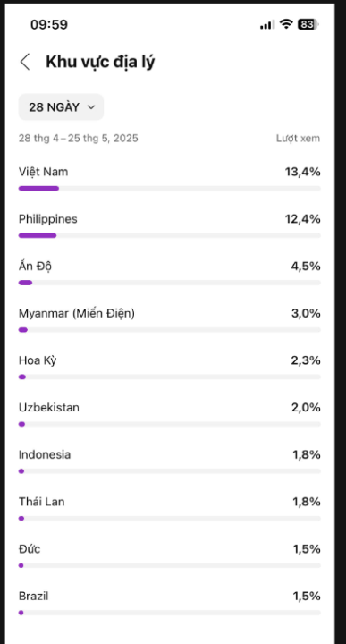Select Uzbekistan in the list
This screenshot has width=346, height=644.
[x=170, y=415]
